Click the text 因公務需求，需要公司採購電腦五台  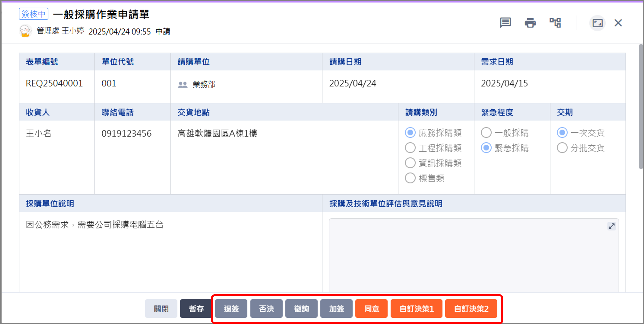(94, 225)
